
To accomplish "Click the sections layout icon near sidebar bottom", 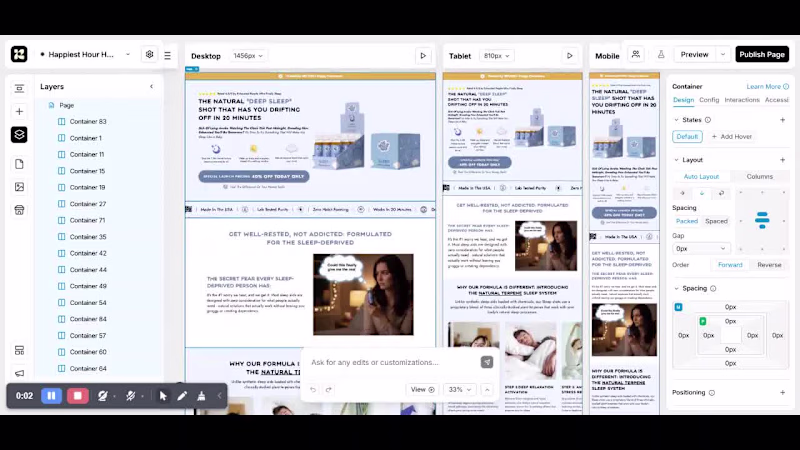I will pos(19,351).
